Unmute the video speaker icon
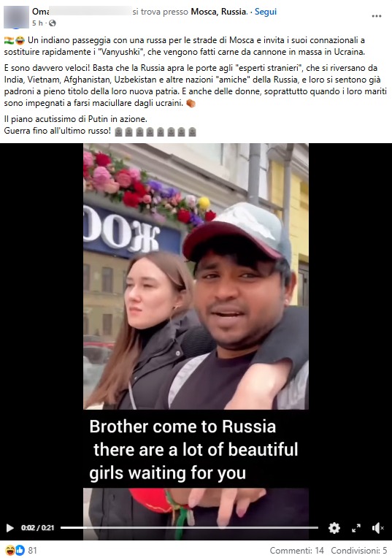This screenshot has height=558, width=392. (377, 528)
